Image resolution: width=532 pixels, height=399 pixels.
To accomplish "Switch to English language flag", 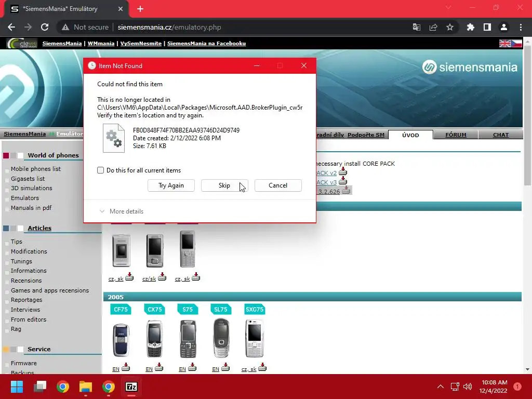I will point(504,44).
